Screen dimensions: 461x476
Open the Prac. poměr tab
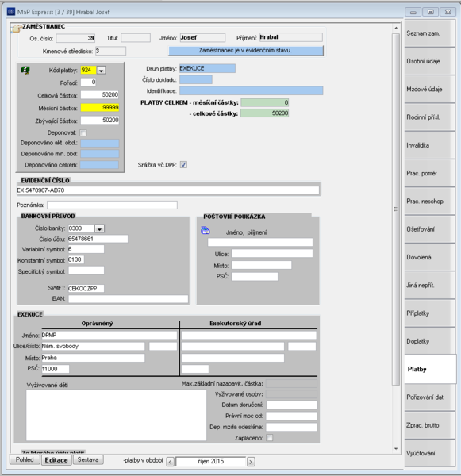pos(430,173)
